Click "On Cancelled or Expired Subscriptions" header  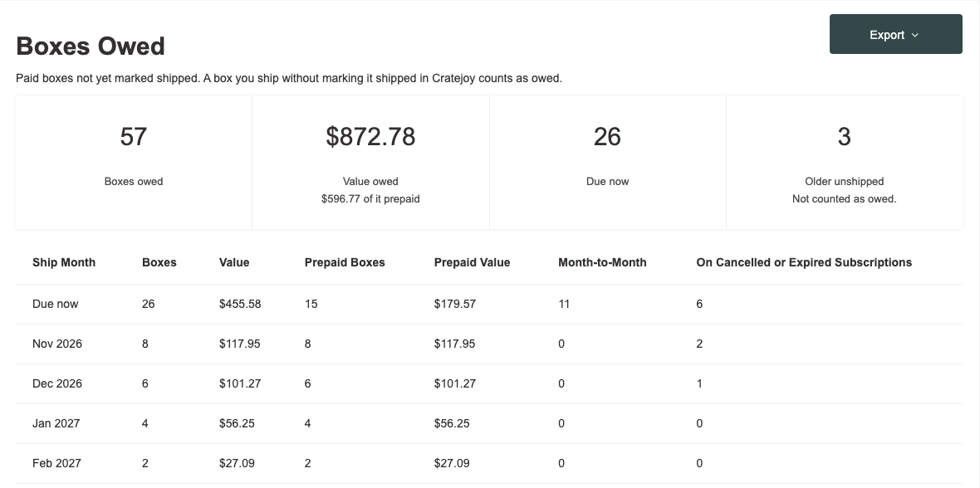(x=805, y=263)
